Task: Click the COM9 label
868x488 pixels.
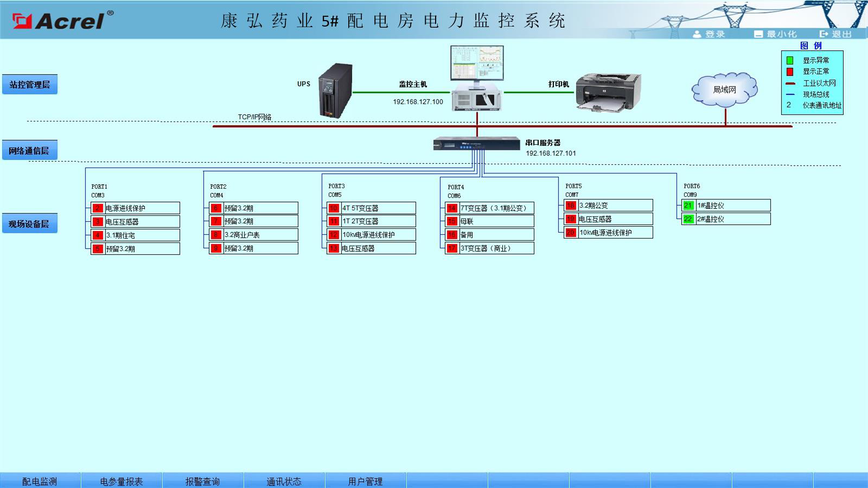Action: (x=690, y=195)
